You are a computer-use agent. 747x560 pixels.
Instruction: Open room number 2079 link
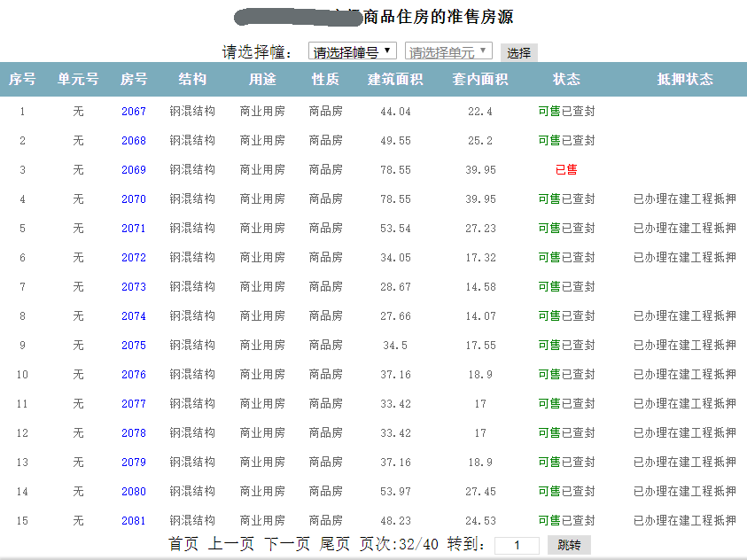point(134,463)
